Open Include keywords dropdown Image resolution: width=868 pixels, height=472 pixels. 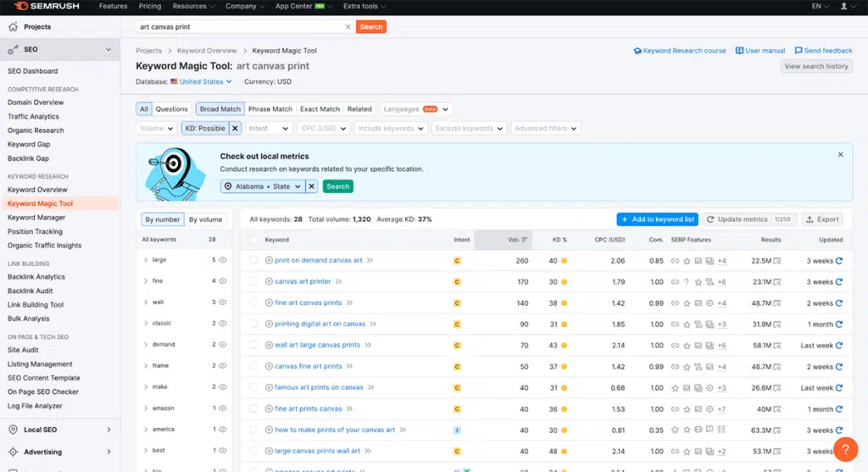point(390,128)
